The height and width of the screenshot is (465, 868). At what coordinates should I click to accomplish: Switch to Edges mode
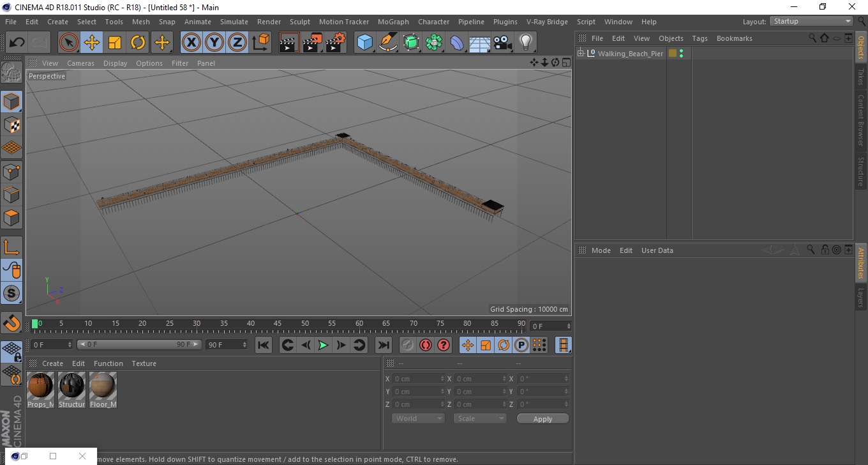point(11,194)
